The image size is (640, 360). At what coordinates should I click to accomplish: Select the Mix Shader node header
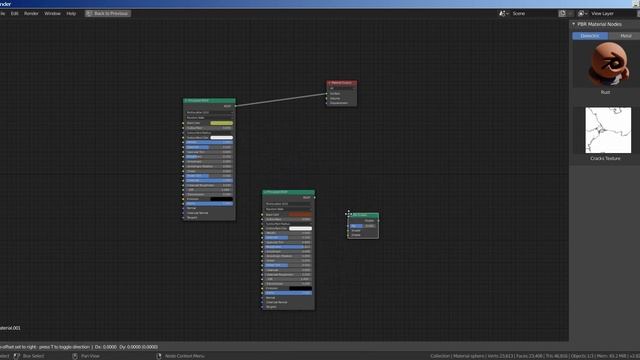(x=363, y=215)
